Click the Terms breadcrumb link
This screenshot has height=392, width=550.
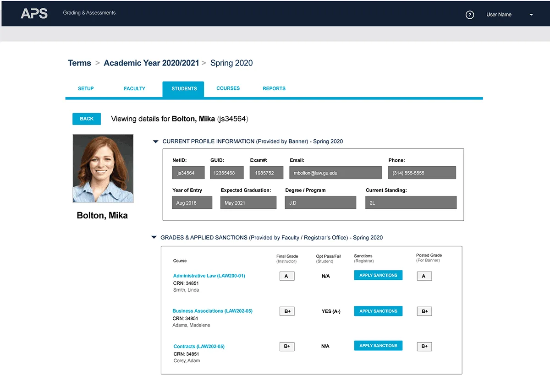(x=79, y=63)
